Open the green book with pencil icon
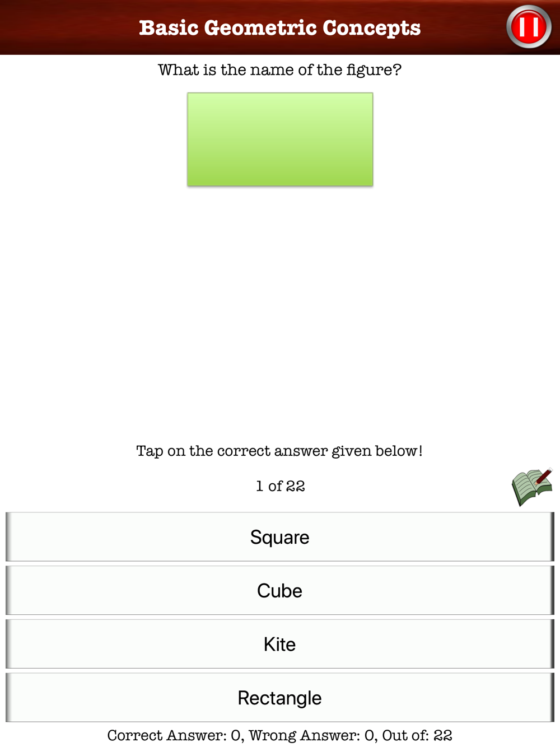 pos(531,487)
